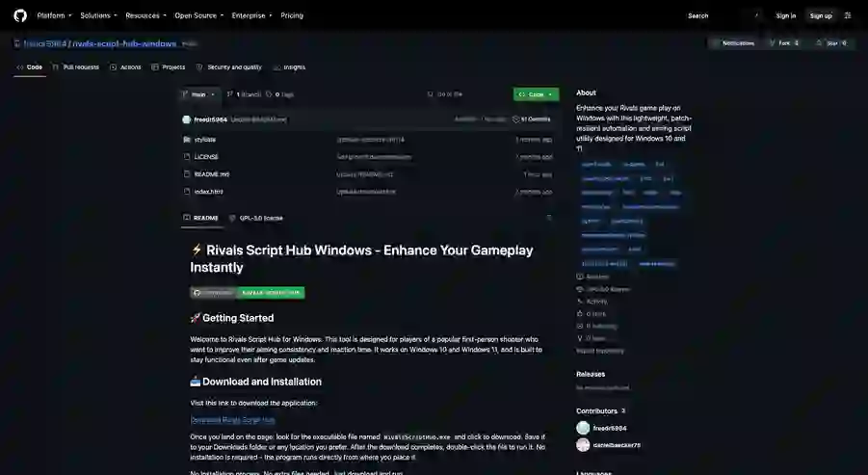Open the Insights tab
This screenshot has width=868, height=475.
tap(289, 67)
